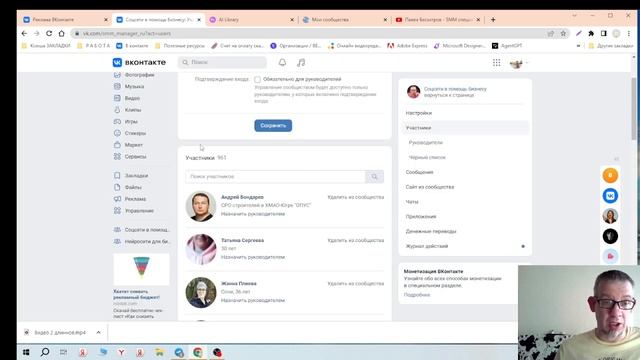The width and height of the screenshot is (640, 360).
Task: Open Chrome extensions puzzle icon
Action: (x=591, y=33)
